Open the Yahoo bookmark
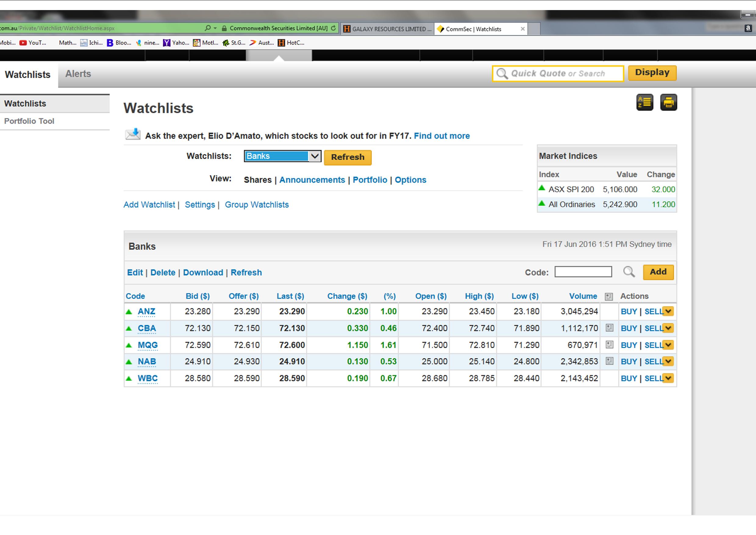The width and height of the screenshot is (756, 535). pyautogui.click(x=176, y=42)
